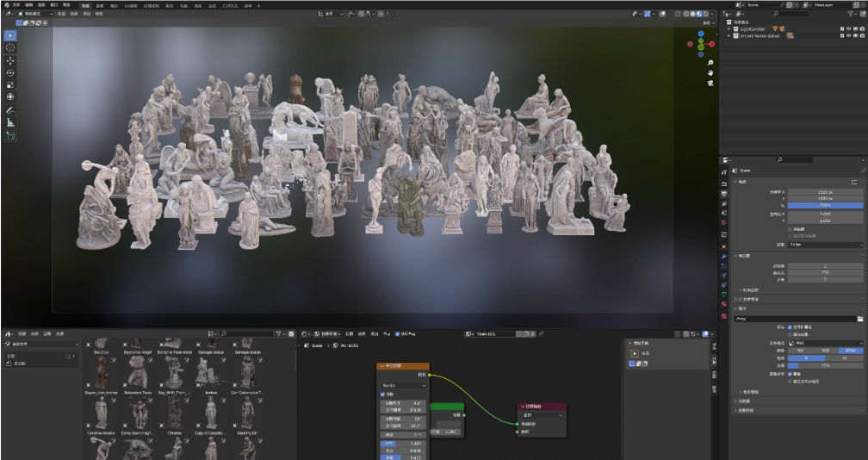
Task: Open the dropdown inside the orange node
Action: [x=402, y=385]
